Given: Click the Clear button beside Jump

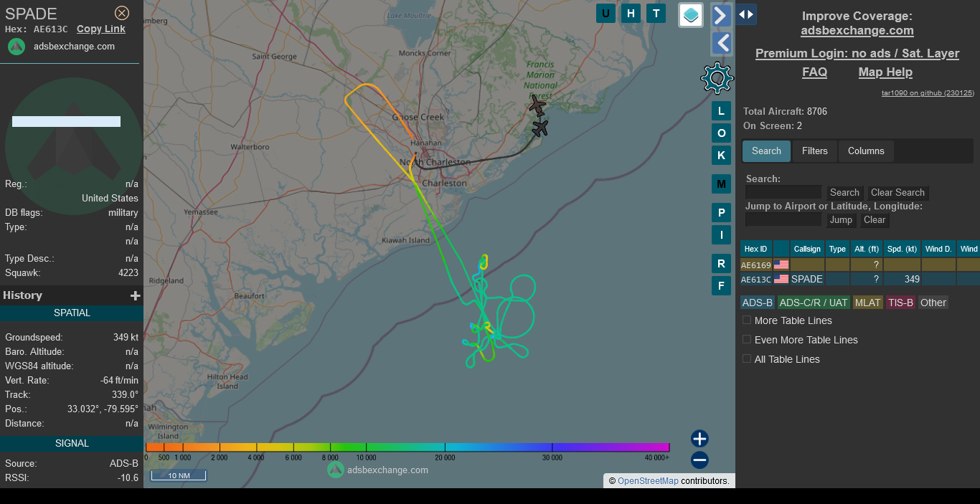Looking at the screenshot, I should [x=874, y=219].
